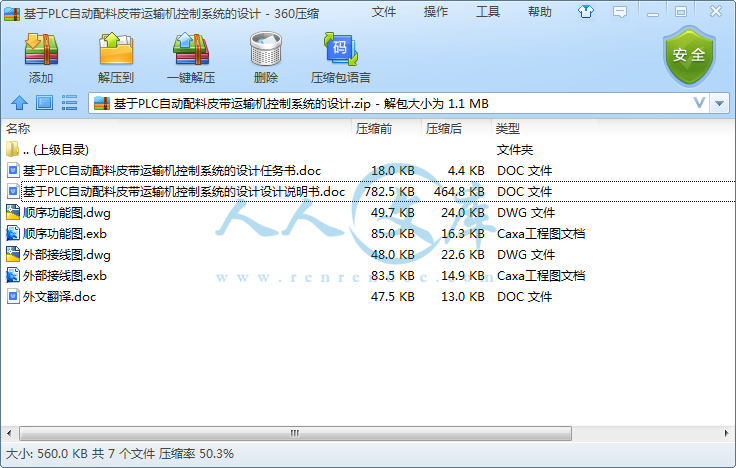This screenshot has height=468, width=736.
Task: Click the DWG 文件 type for 外部接线图.dwg
Action: point(526,254)
